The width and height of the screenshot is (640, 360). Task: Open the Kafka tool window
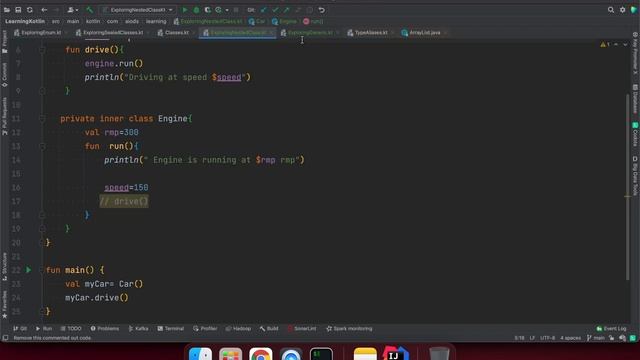[x=138, y=329]
